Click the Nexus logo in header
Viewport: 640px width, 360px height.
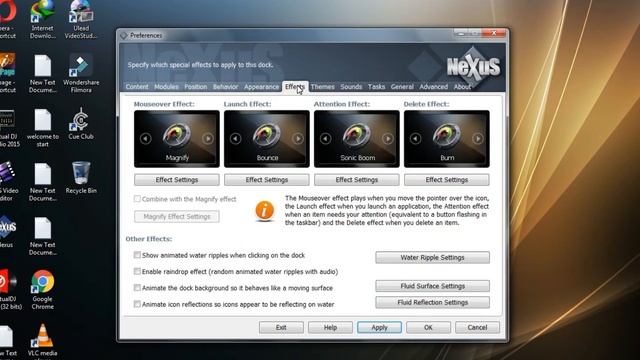[473, 67]
